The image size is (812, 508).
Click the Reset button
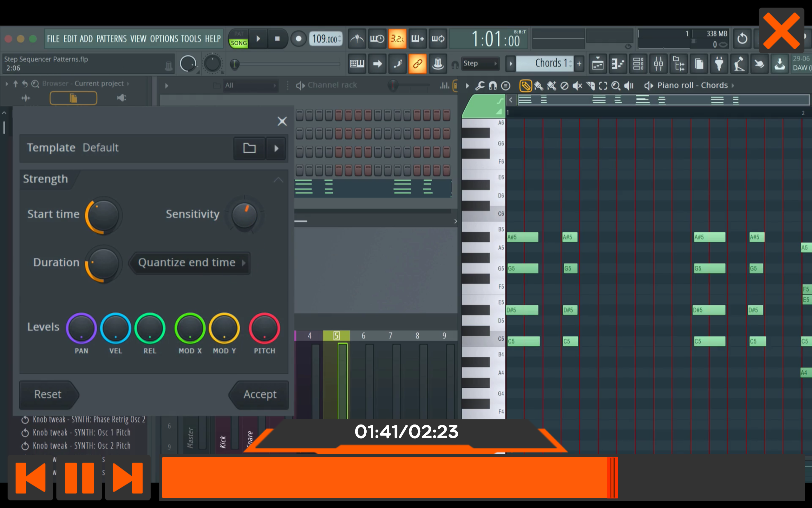pos(49,394)
